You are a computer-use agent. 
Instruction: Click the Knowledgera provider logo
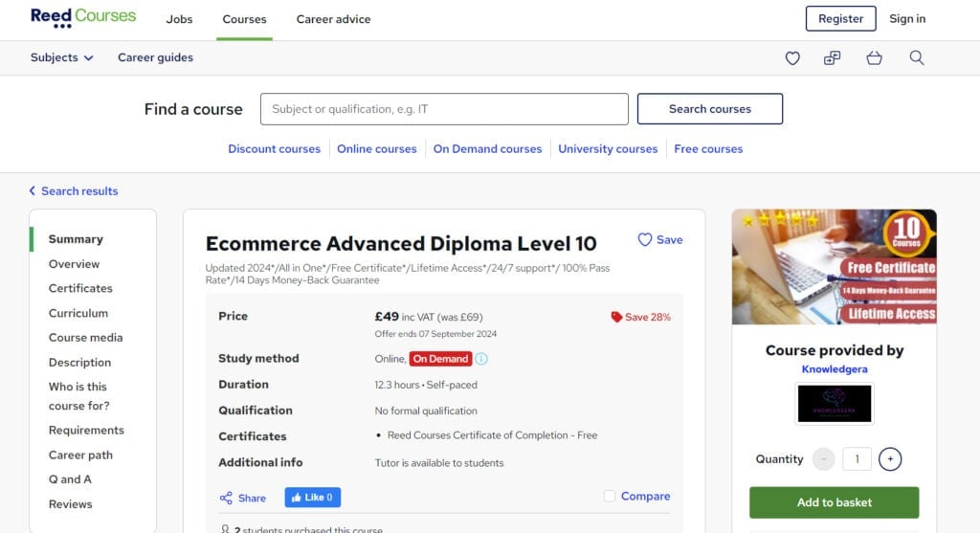[x=835, y=403]
